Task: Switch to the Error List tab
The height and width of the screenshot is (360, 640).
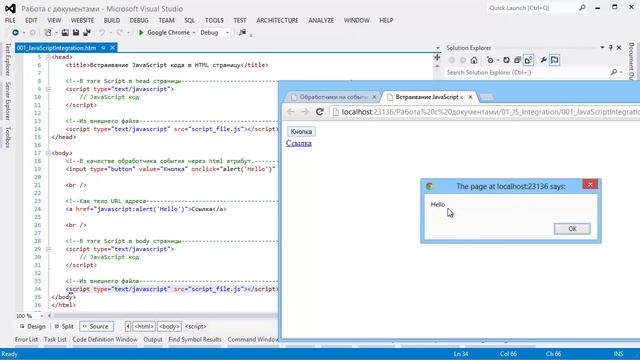Action: tap(27, 340)
